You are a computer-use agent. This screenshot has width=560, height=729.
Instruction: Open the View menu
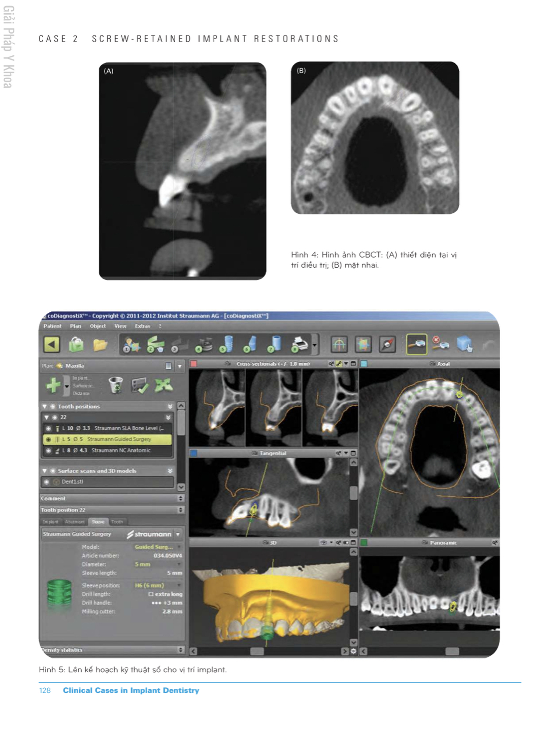tap(120, 326)
